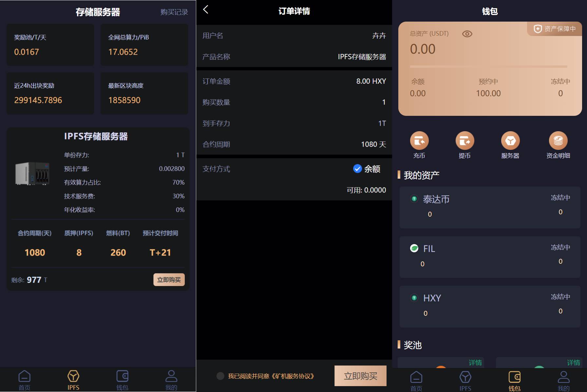Open the 购买记录 purchase history link
The width and height of the screenshot is (587, 392).
174,12
